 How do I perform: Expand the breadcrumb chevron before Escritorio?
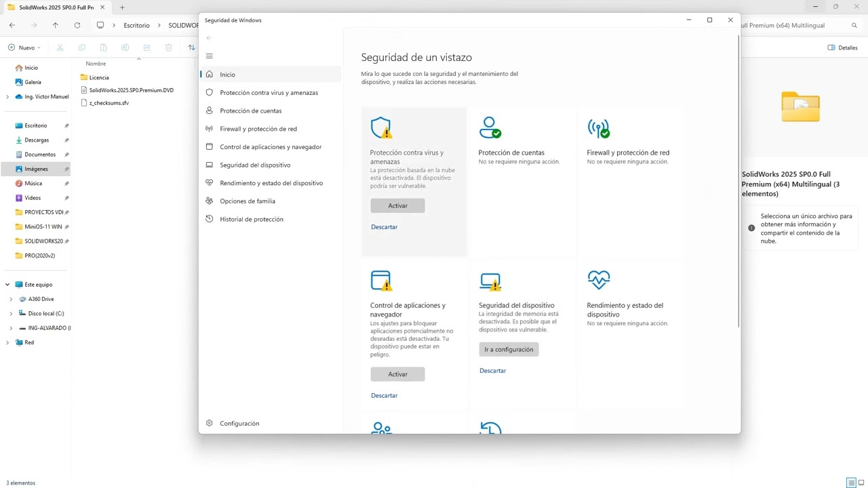pos(115,25)
